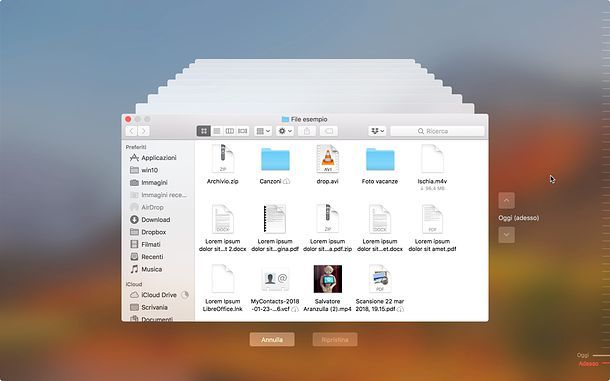Go to next backup with down arrow
The width and height of the screenshot is (610, 381).
506,235
